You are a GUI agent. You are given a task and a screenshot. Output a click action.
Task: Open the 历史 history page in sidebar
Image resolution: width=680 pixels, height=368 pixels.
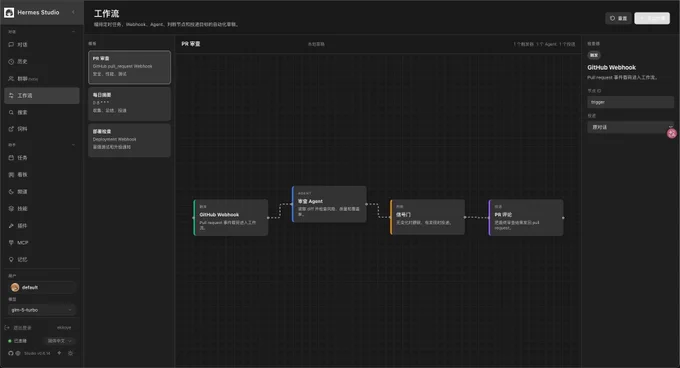click(x=42, y=62)
